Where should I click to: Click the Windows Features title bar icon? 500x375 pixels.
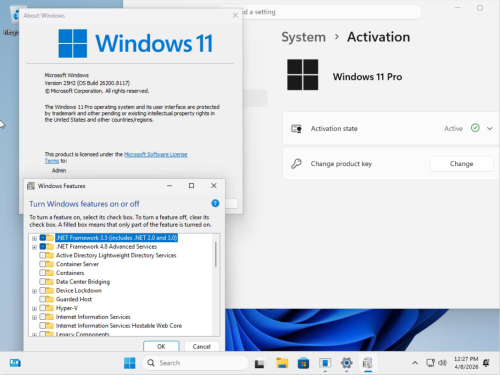pyautogui.click(x=31, y=186)
